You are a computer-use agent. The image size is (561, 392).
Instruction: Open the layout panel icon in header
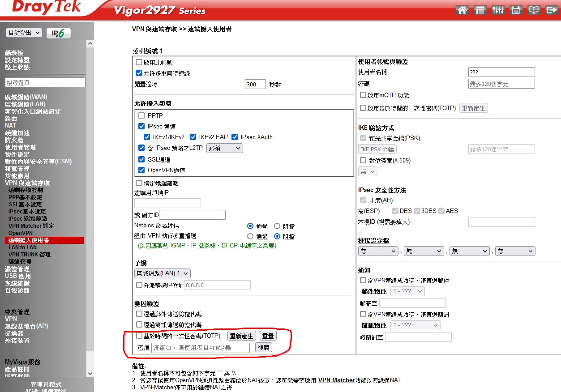point(480,10)
